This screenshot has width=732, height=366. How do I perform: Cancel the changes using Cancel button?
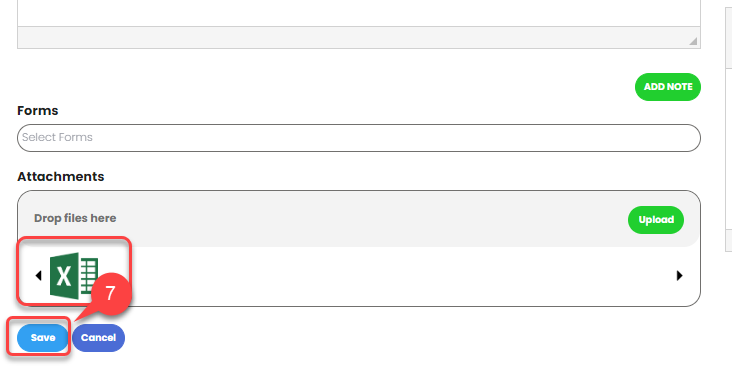[x=99, y=338]
